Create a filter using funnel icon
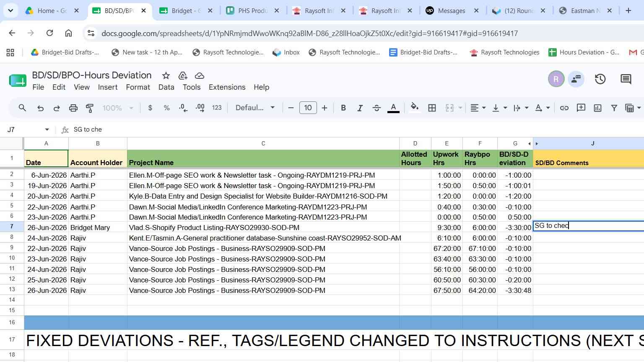Image resolution: width=644 pixels, height=362 pixels. (614, 108)
